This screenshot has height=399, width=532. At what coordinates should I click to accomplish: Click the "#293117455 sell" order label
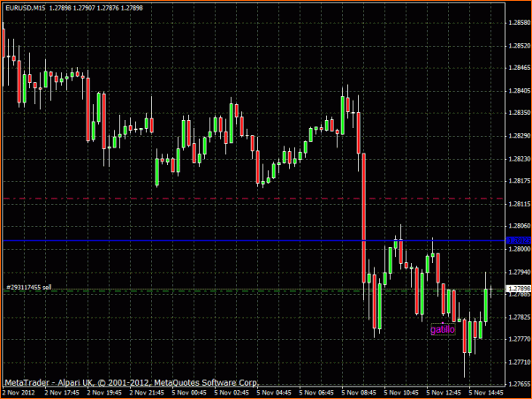29,287
